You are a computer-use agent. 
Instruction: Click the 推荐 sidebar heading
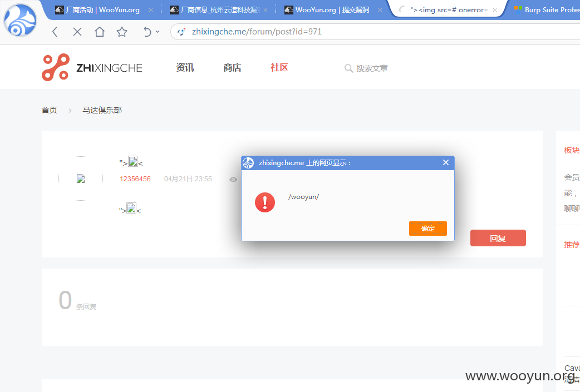572,245
